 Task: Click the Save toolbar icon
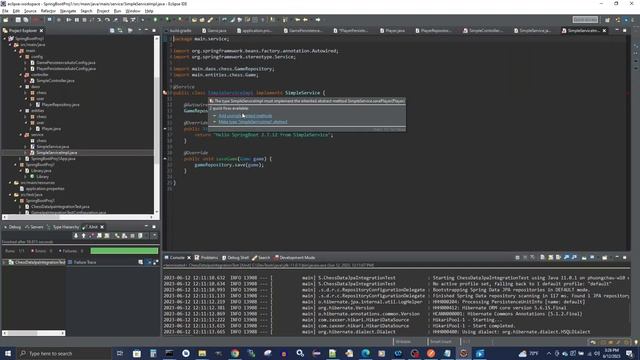[18, 20]
